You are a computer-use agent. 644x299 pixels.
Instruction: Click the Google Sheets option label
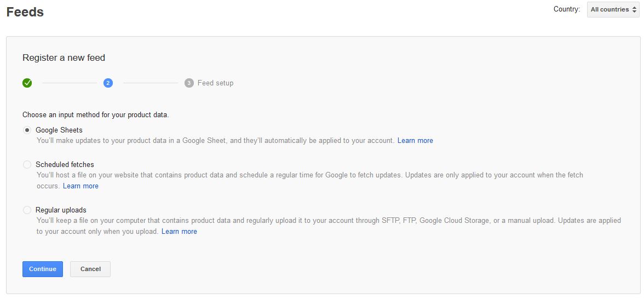pos(59,130)
